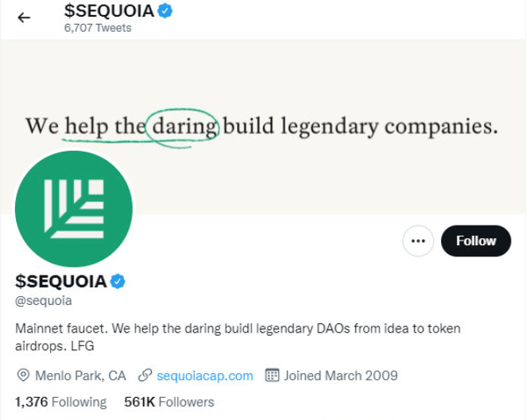Click the verified badge beside profile name
526x420 pixels.
point(118,281)
